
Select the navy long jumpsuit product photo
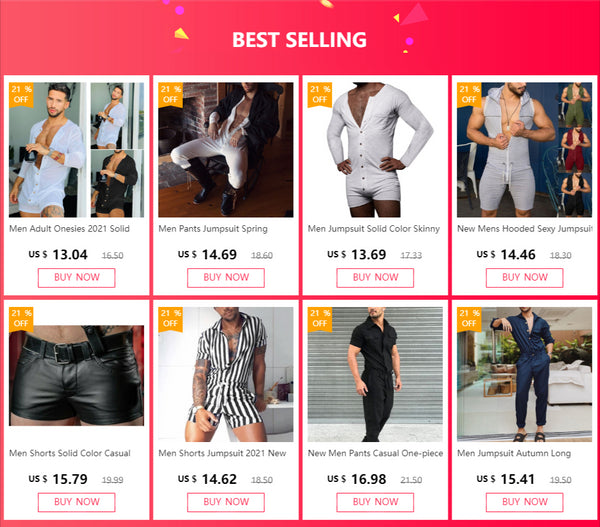pos(524,374)
